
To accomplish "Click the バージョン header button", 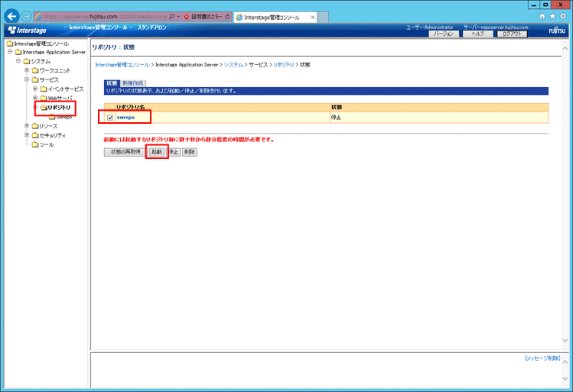I will 444,34.
